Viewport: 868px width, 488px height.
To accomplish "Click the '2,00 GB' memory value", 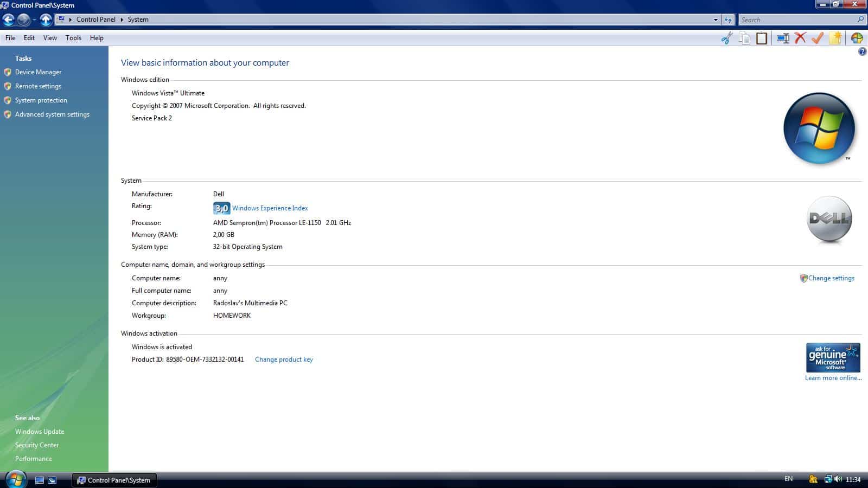I will [x=224, y=235].
